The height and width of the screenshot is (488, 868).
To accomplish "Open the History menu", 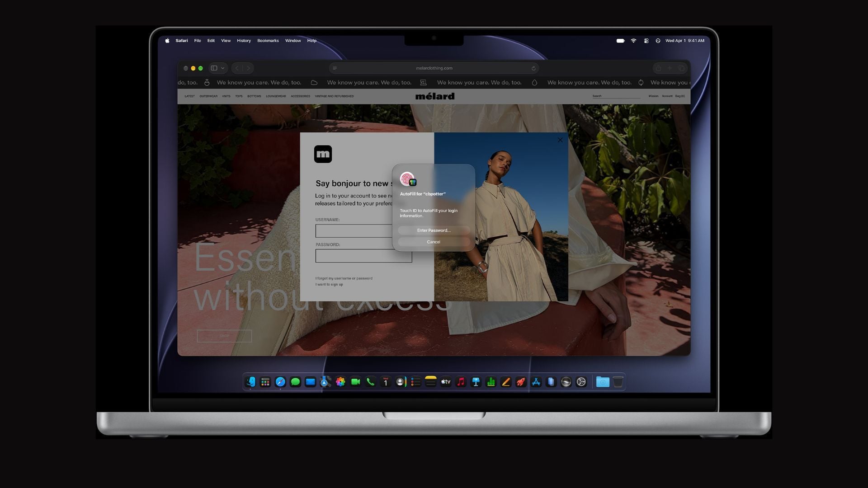I will click(x=244, y=41).
